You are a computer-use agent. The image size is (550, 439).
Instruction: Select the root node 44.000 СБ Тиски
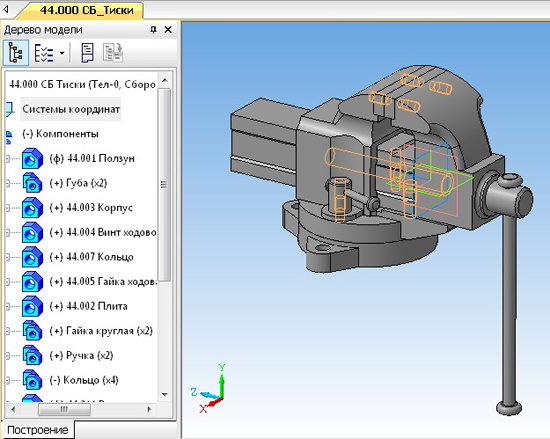click(x=82, y=85)
